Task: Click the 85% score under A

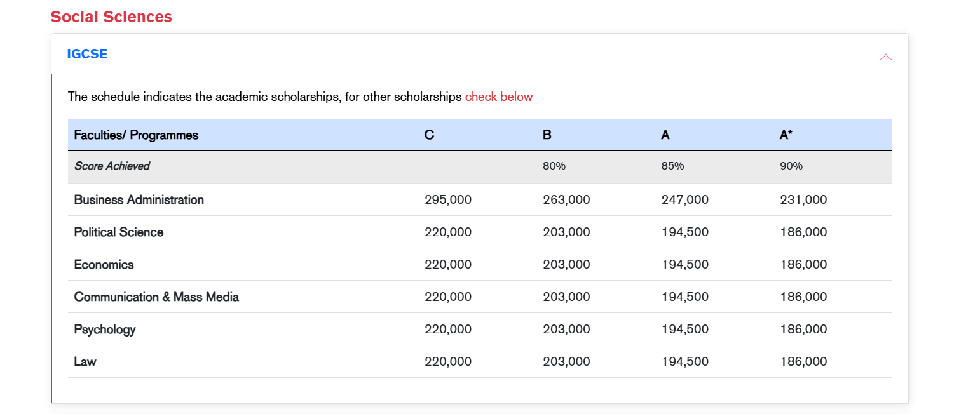Action: (672, 166)
